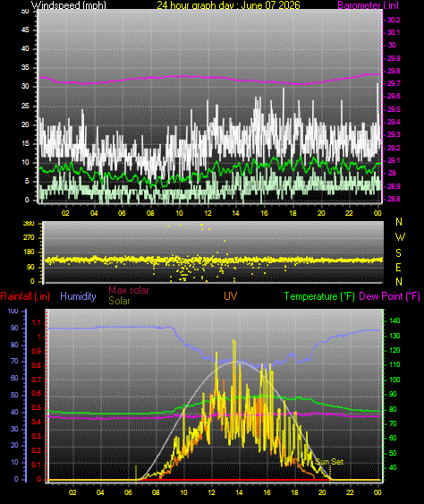Viewport: 424px width, 504px height.
Task: Click the red '0.1' rainfall axis value
Action: point(36,465)
